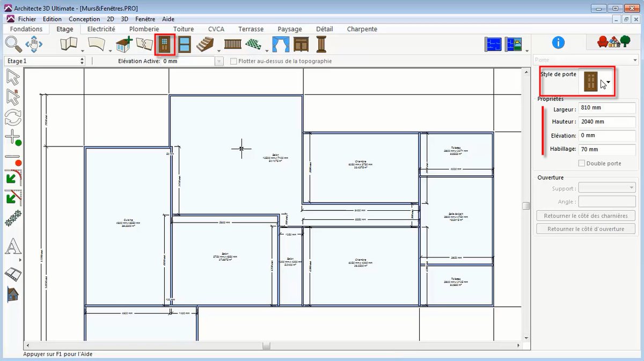Select the checkered floor covering tool
Image resolution: width=644 pixels, height=361 pixels.
(x=253, y=44)
